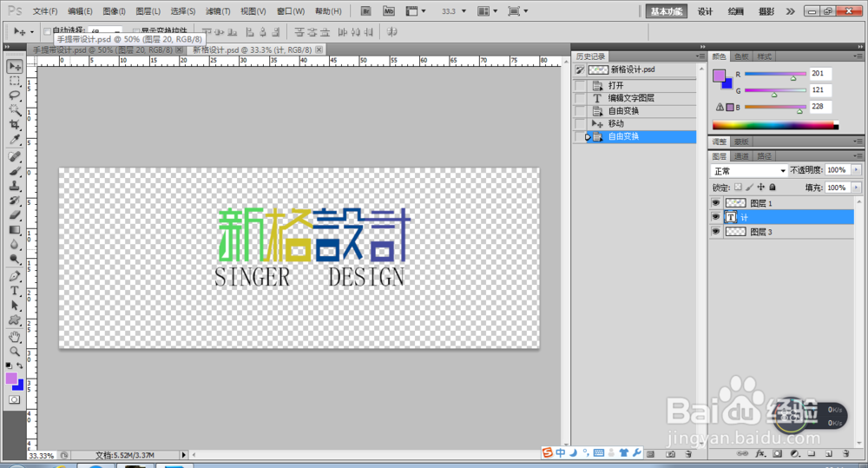The height and width of the screenshot is (468, 868).
Task: Open the 文件(F) menu
Action: click(45, 11)
